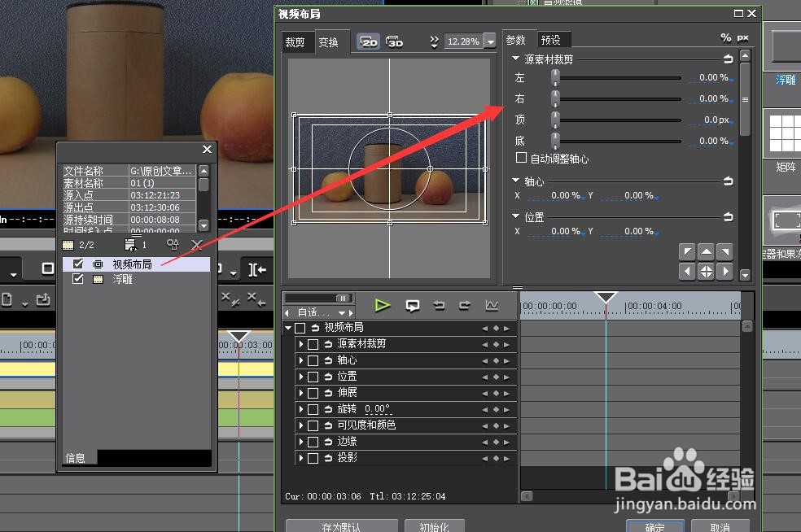Click the layout timeline playhead marker
The width and height of the screenshot is (801, 532).
coord(606,299)
